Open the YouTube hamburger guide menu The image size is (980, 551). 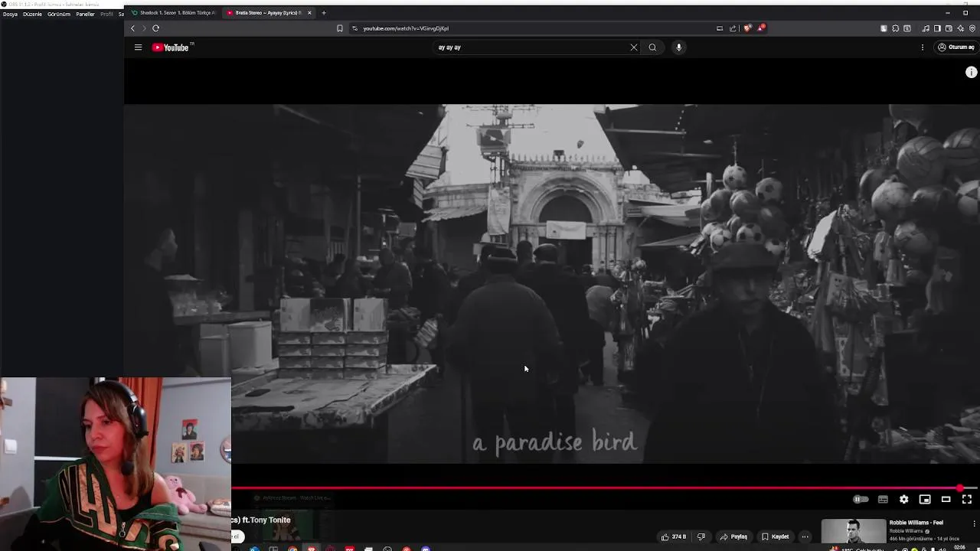[138, 47]
